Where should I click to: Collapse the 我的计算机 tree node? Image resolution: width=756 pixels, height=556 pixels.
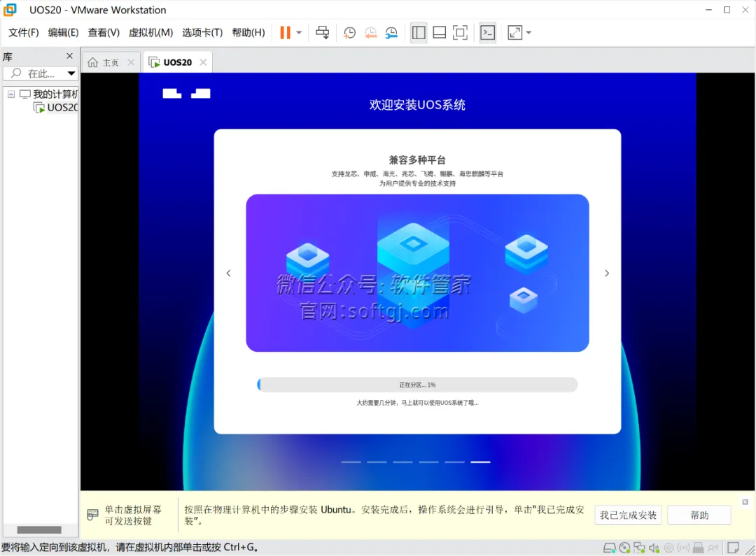pyautogui.click(x=11, y=94)
